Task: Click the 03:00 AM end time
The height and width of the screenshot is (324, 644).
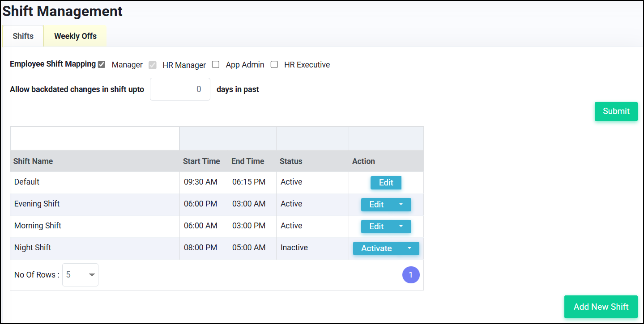Action: coord(249,204)
